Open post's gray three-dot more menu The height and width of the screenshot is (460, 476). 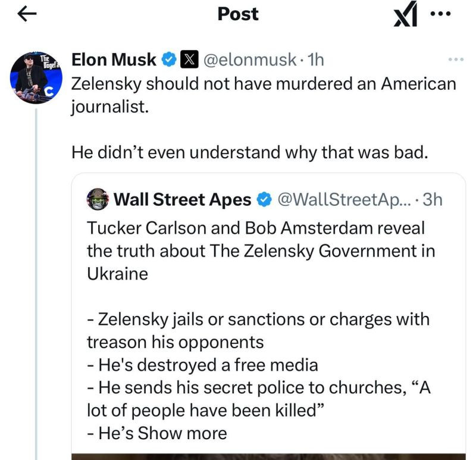[x=455, y=60]
